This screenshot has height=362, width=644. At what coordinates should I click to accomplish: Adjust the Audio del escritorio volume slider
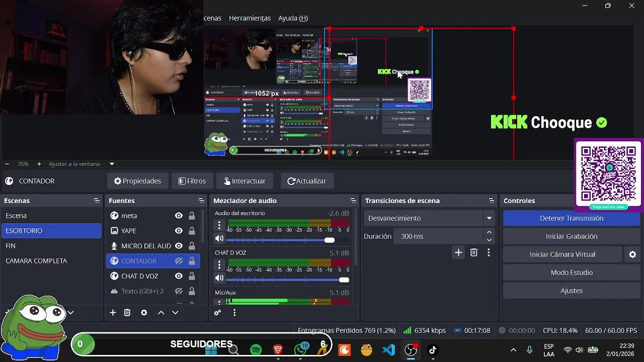(x=329, y=240)
